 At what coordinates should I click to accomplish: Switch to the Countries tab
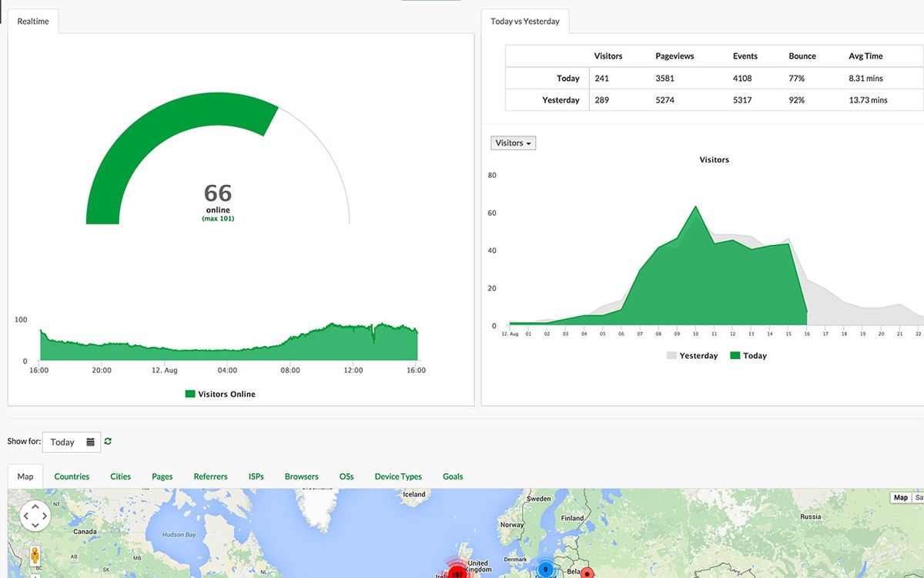pos(71,476)
